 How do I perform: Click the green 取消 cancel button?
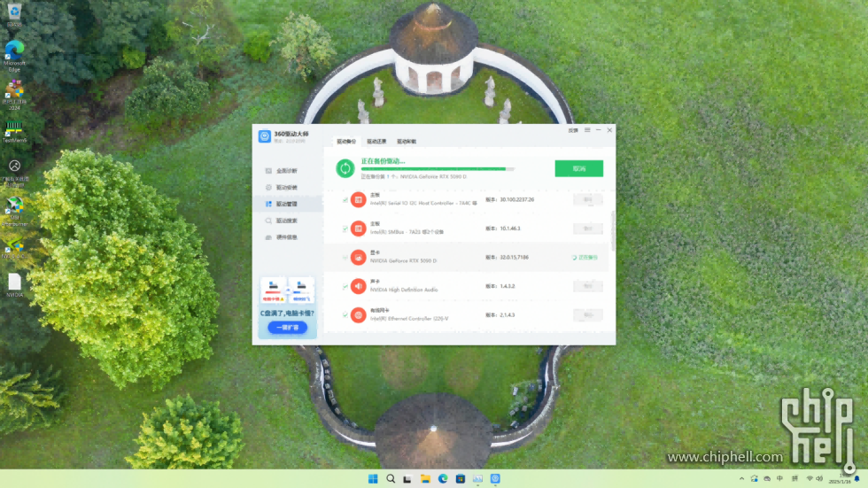[578, 168]
